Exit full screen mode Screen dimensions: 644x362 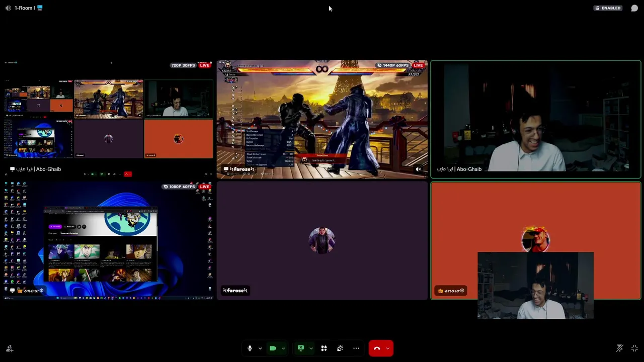tap(634, 348)
